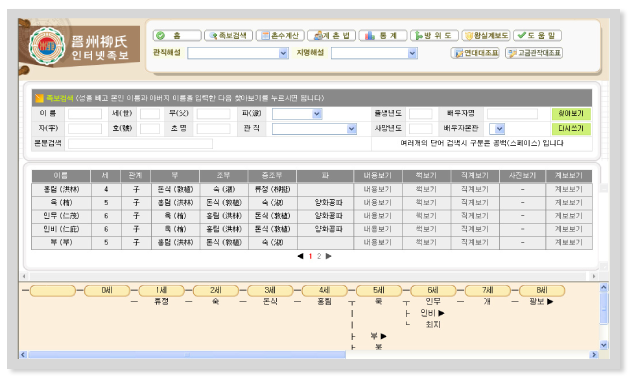Click tree panel horizontal scrollbar right arrow
Screen dimensions: 629x379
[x=594, y=355]
